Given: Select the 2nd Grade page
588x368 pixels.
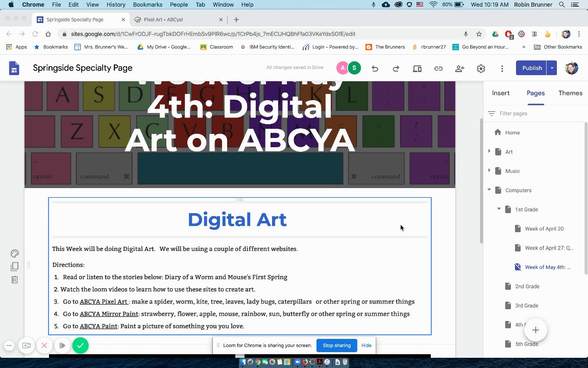Looking at the screenshot, I should (x=527, y=286).
